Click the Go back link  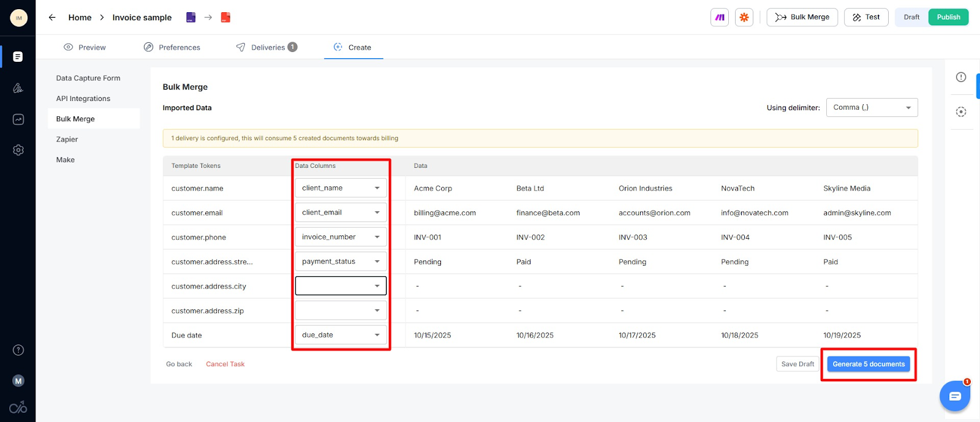coord(179,364)
